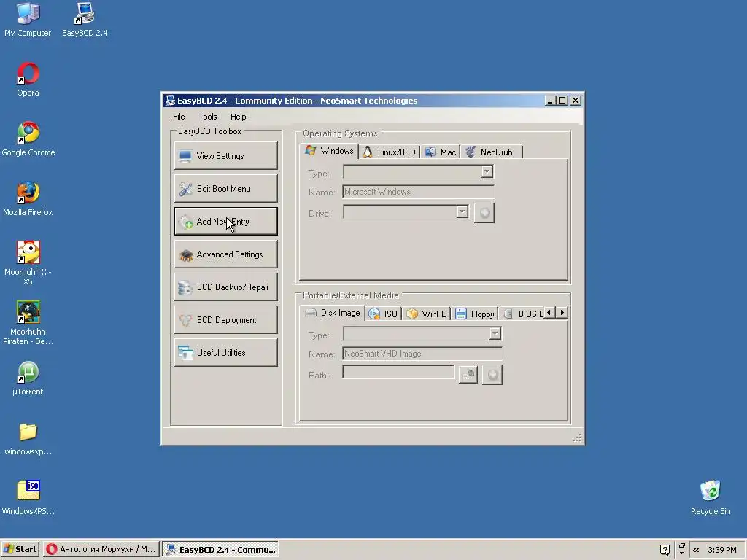
Task: Switch to the Windows tab
Action: (330, 152)
